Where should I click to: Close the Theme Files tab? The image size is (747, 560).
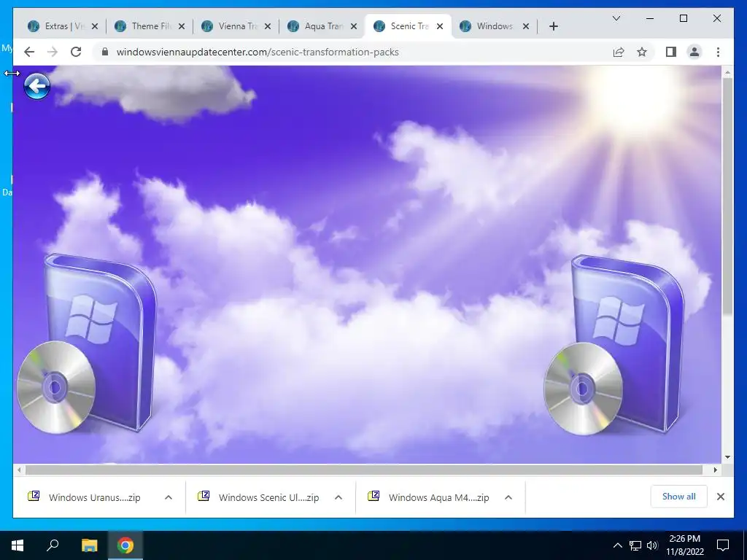coord(182,26)
